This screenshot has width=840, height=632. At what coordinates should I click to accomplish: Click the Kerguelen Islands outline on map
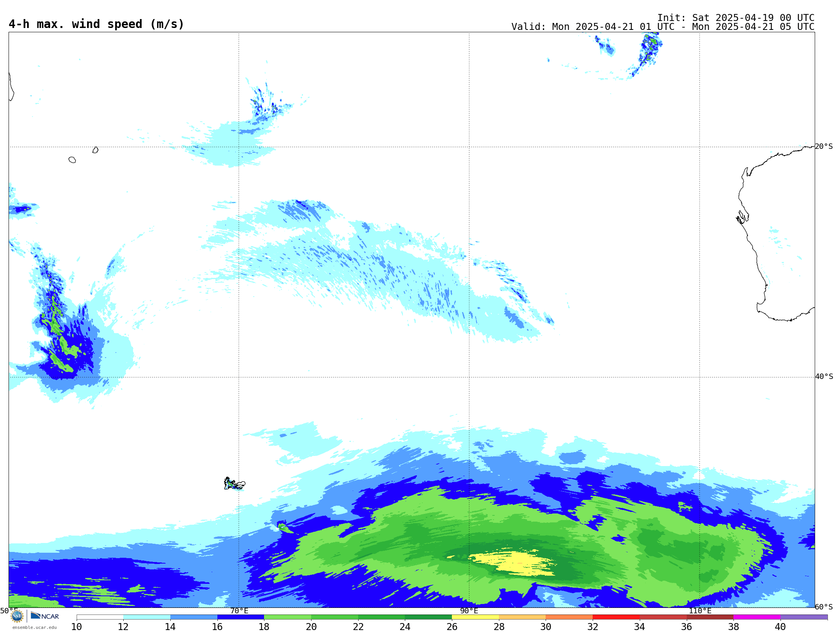tap(234, 484)
